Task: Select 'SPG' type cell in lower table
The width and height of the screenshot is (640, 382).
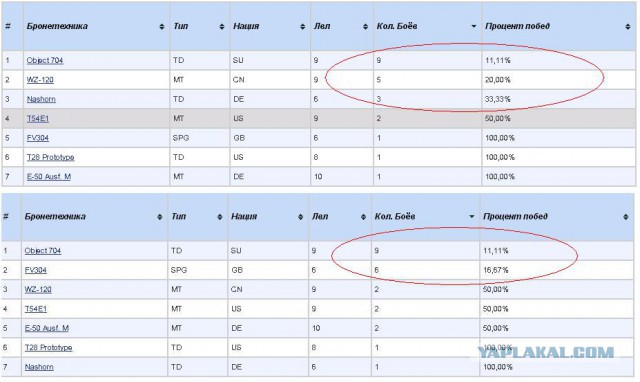Action: point(179,270)
